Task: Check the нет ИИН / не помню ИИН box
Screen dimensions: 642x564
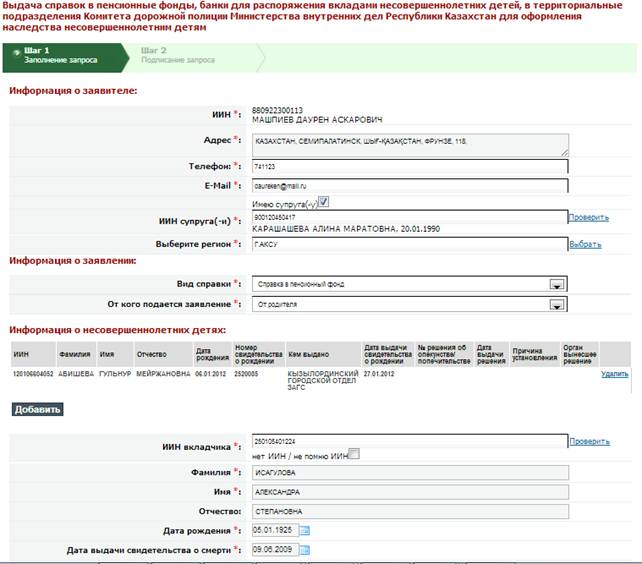Action: click(x=352, y=455)
